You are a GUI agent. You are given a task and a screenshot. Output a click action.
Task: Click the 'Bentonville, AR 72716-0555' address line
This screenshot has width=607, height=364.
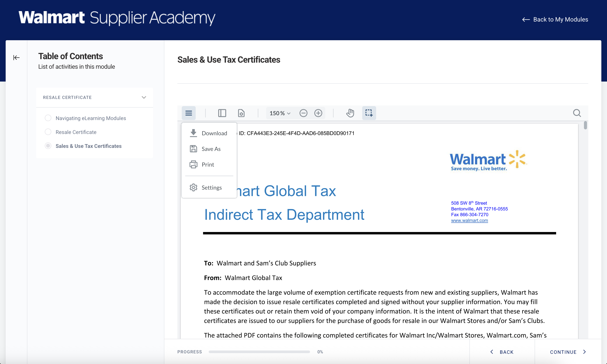(x=479, y=209)
